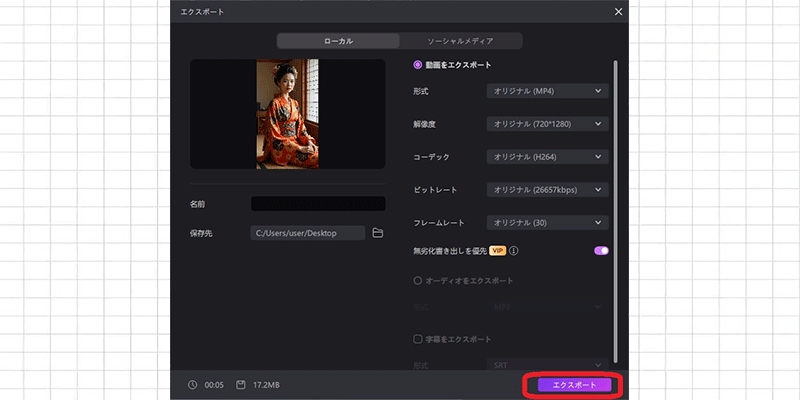Click the 17.2MB file size text

266,385
